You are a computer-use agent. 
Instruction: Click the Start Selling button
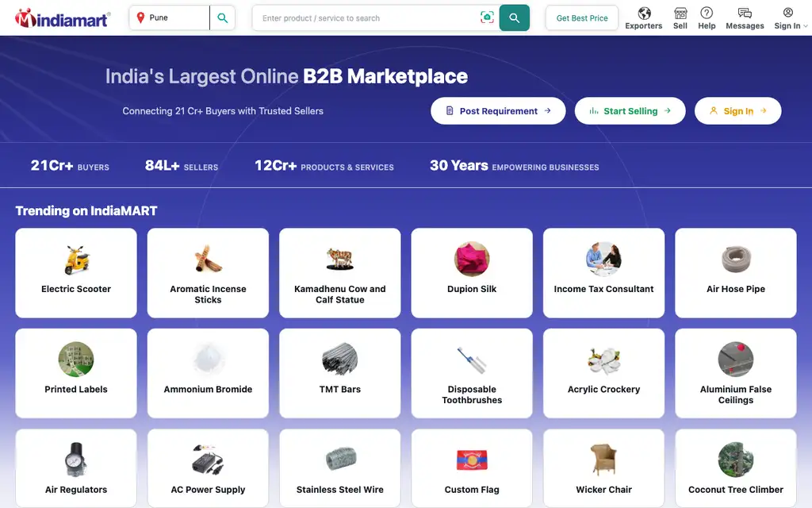point(630,111)
